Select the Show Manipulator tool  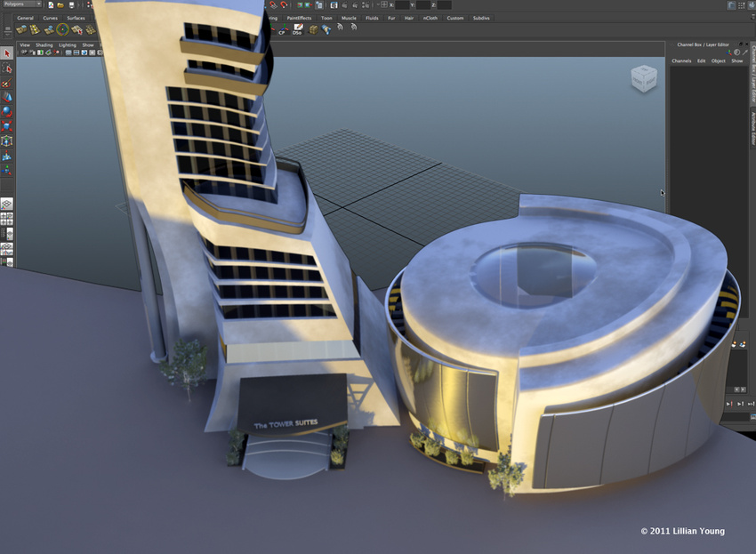coord(7,170)
